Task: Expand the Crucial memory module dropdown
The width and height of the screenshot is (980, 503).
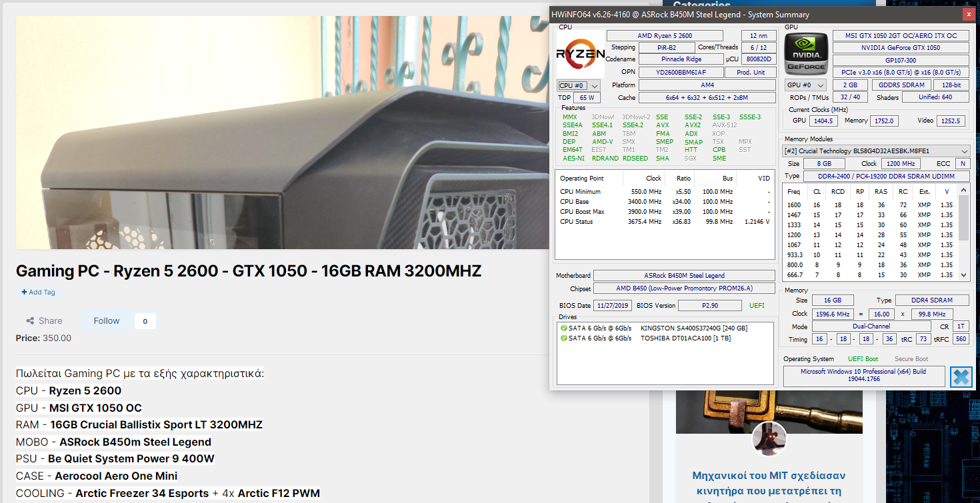Action: [876, 151]
